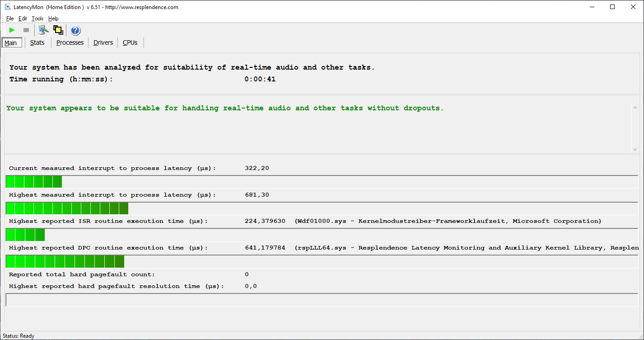Click the current latency value 322,20
The height and width of the screenshot is (340, 644).
[x=257, y=168]
